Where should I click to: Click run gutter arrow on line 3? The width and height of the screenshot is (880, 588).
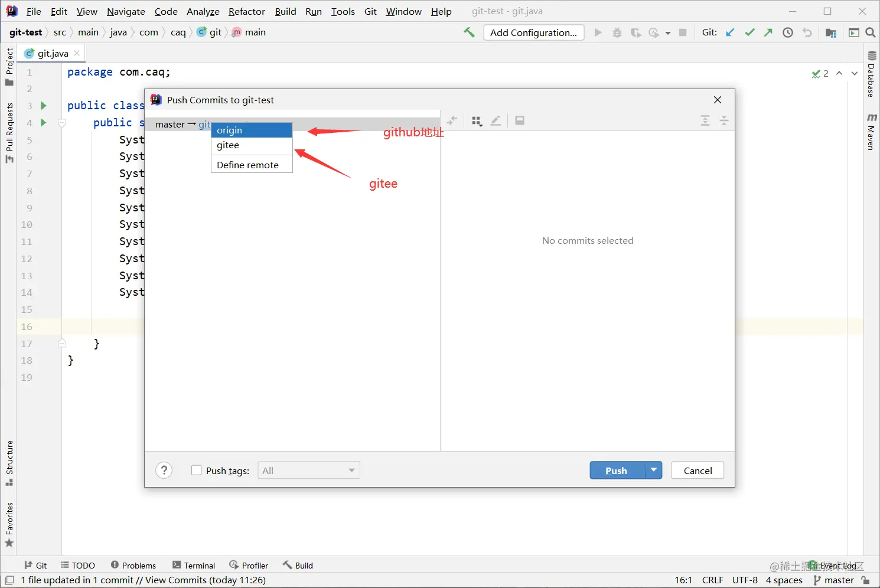tap(43, 106)
